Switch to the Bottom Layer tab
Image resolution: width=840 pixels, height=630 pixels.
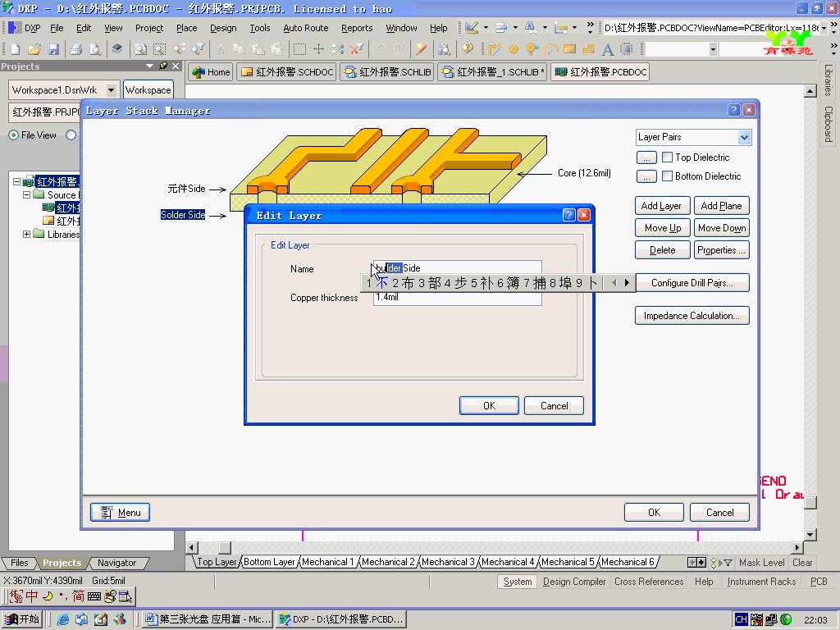[x=269, y=562]
